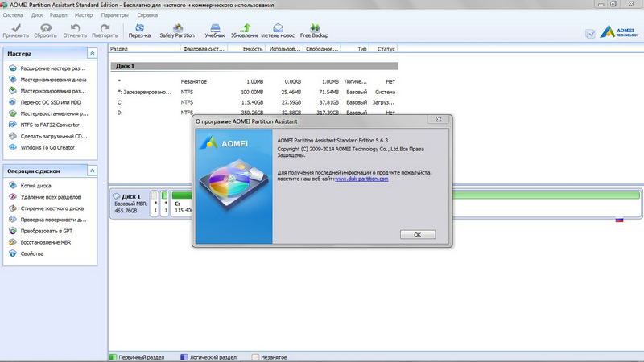Click OK in the About dialog
The image size is (644, 362).
[417, 234]
